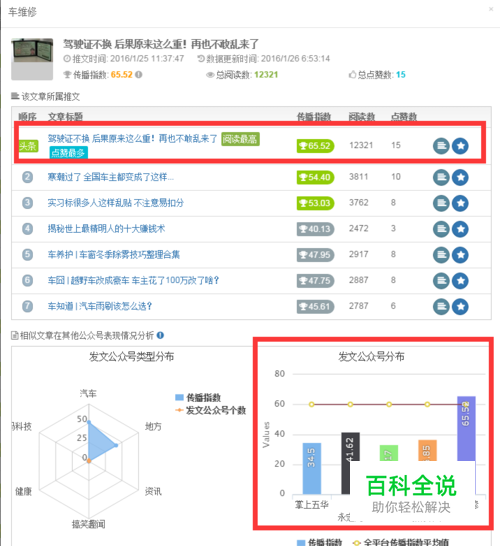This screenshot has width=500, height=546.
Task: Star the 寒潮过了 article row
Action: click(460, 178)
